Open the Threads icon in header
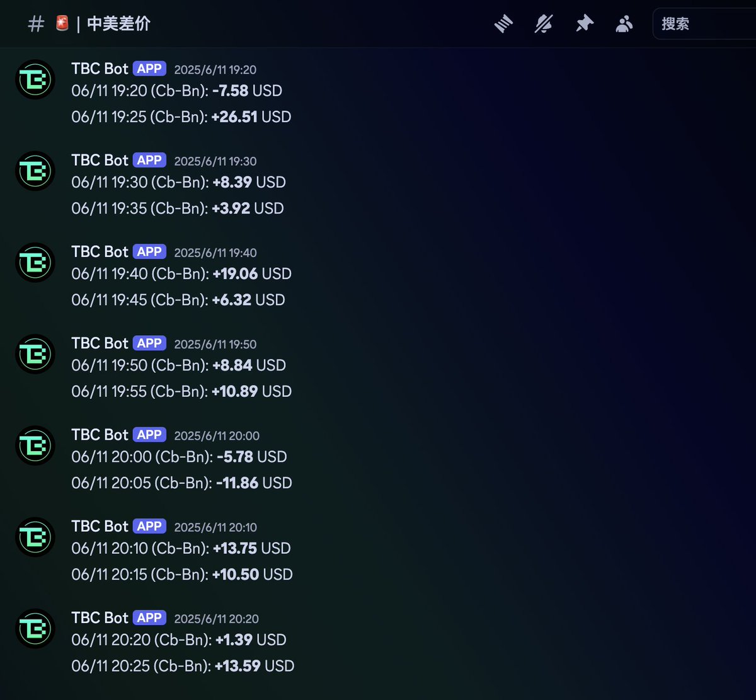Viewport: 756px width, 700px height. tap(503, 24)
